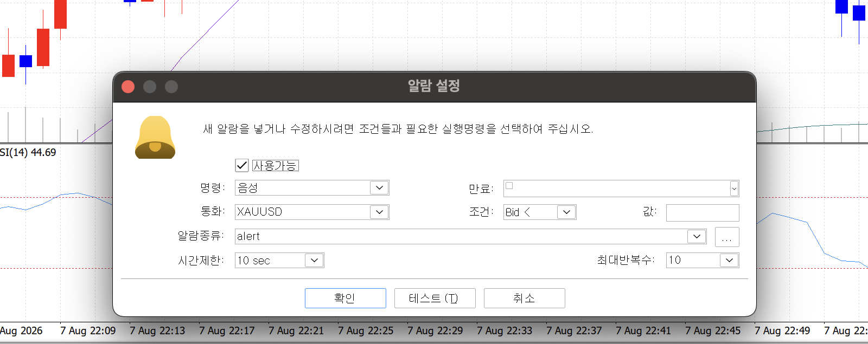Open the 통화 dropdown showing XAUUSD

click(312, 212)
